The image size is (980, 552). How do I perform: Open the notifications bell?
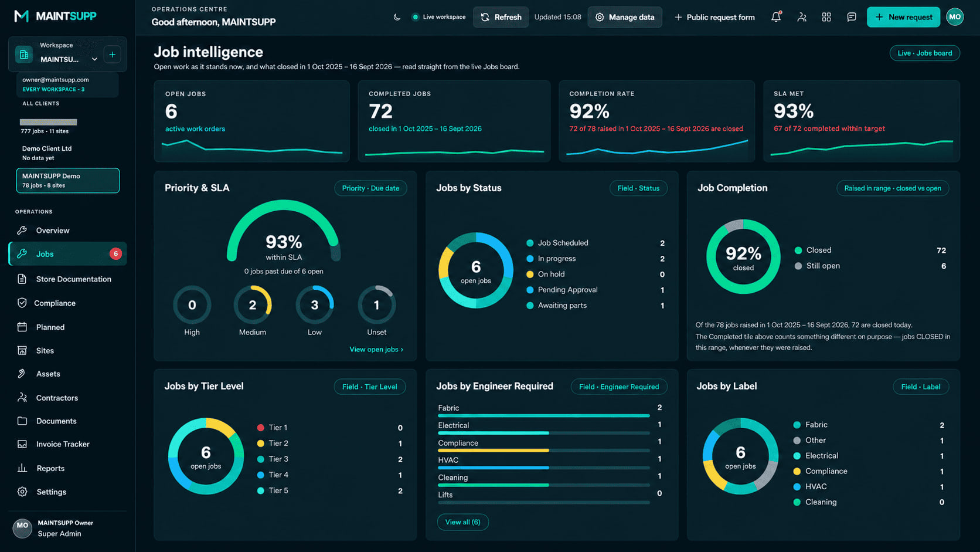coord(776,17)
